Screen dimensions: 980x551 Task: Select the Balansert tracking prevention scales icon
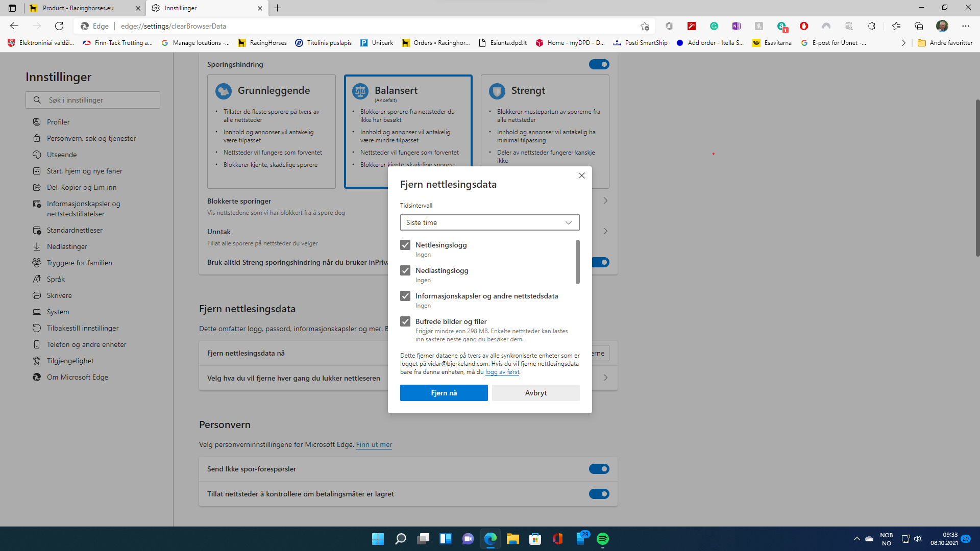[x=361, y=91]
